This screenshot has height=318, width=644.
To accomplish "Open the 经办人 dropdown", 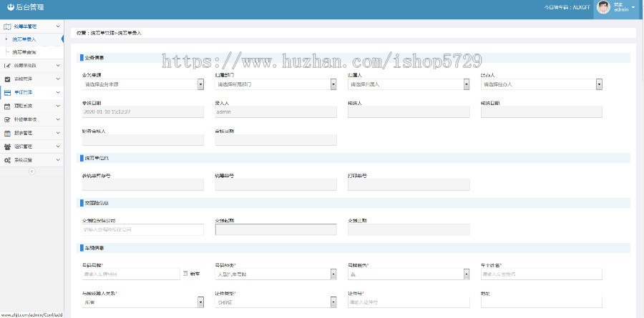I will tap(542, 84).
